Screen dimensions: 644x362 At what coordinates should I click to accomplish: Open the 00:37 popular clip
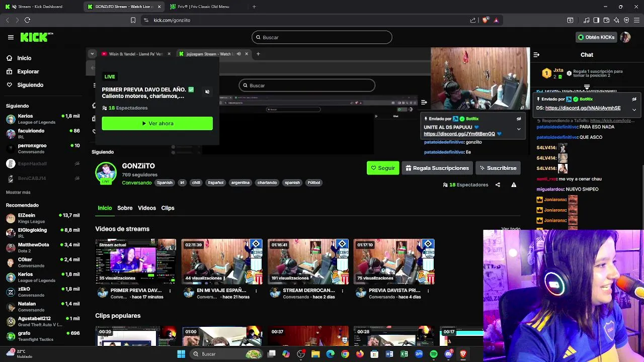pyautogui.click(x=308, y=336)
